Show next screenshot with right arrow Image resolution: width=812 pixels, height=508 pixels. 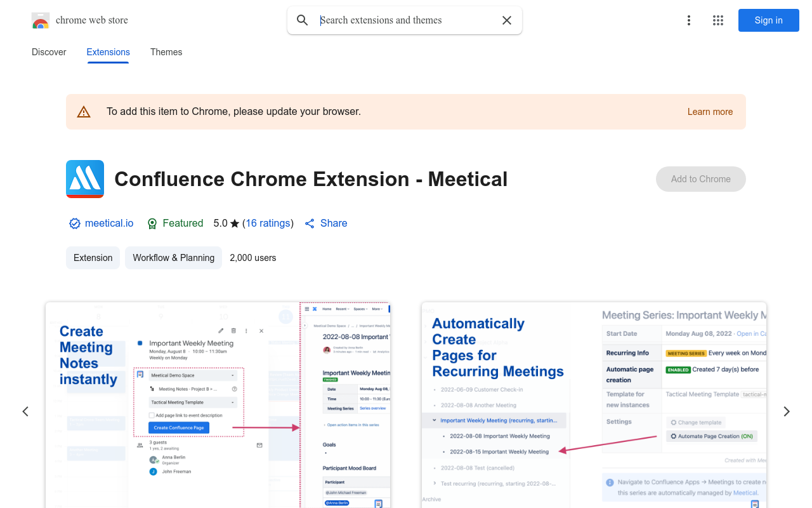click(787, 411)
